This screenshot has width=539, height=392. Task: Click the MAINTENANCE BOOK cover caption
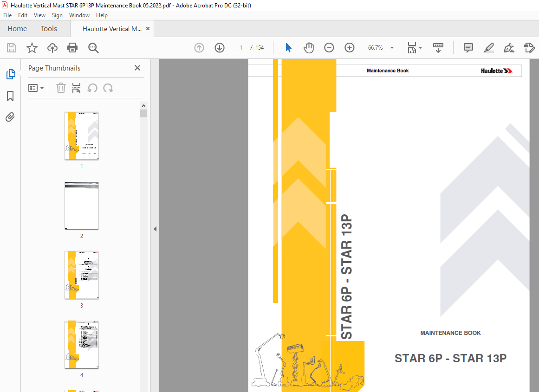click(x=450, y=333)
